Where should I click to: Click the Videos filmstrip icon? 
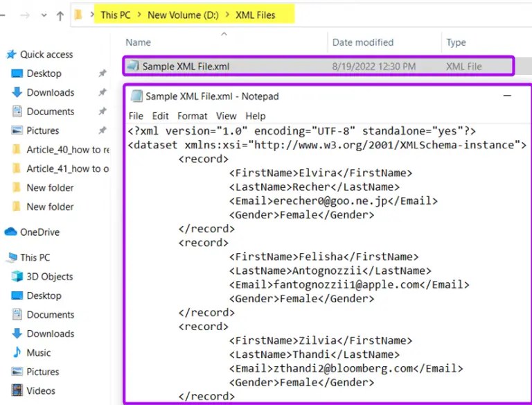tap(17, 390)
